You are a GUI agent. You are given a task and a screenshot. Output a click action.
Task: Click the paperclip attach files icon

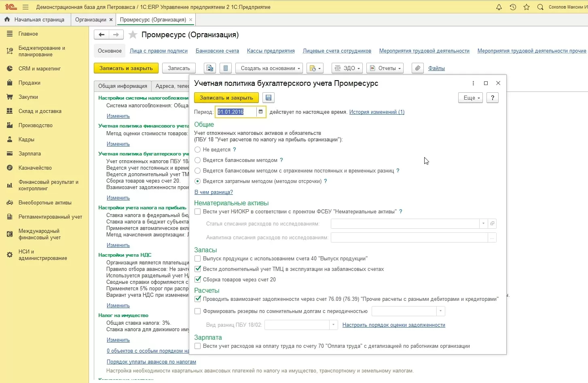tap(418, 68)
